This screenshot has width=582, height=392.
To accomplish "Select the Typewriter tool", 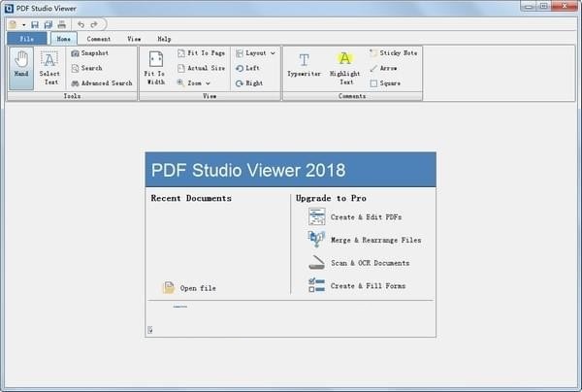I will tap(304, 65).
